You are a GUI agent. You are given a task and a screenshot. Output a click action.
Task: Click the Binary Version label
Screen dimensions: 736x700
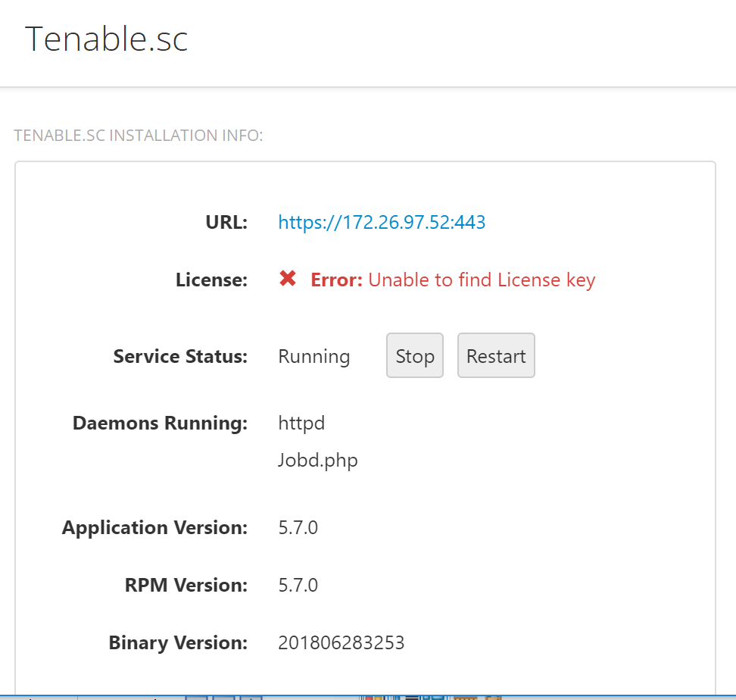point(179,643)
